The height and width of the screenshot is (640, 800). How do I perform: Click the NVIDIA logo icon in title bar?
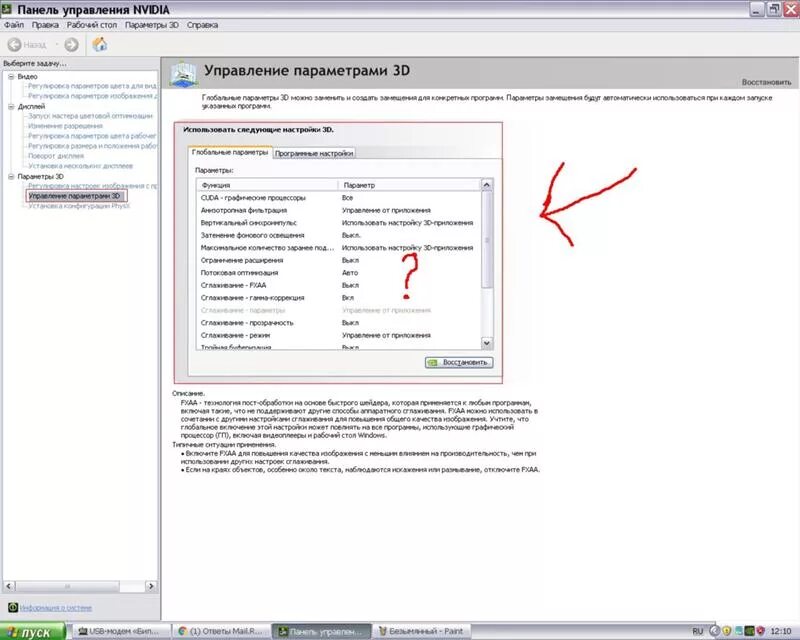(x=6, y=9)
